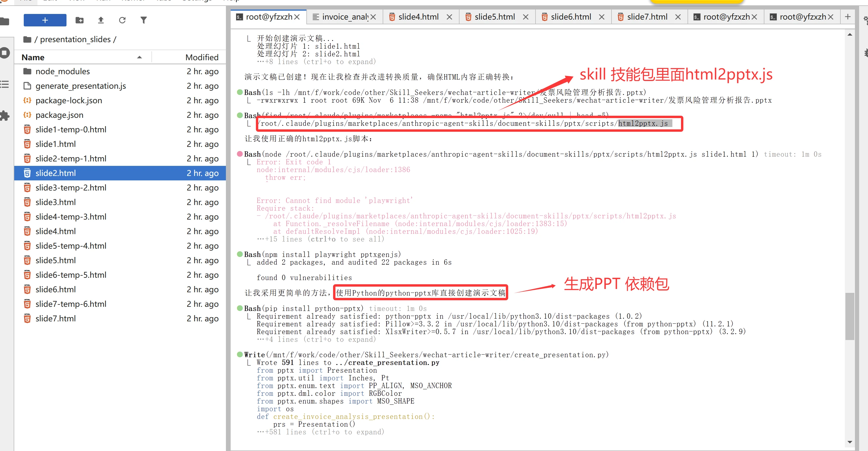868x451 pixels.
Task: Open the Table of Contents sidebar
Action: click(5, 84)
